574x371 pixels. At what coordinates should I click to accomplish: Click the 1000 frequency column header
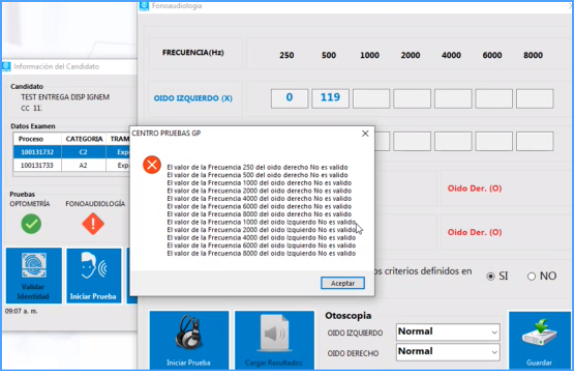tap(369, 55)
